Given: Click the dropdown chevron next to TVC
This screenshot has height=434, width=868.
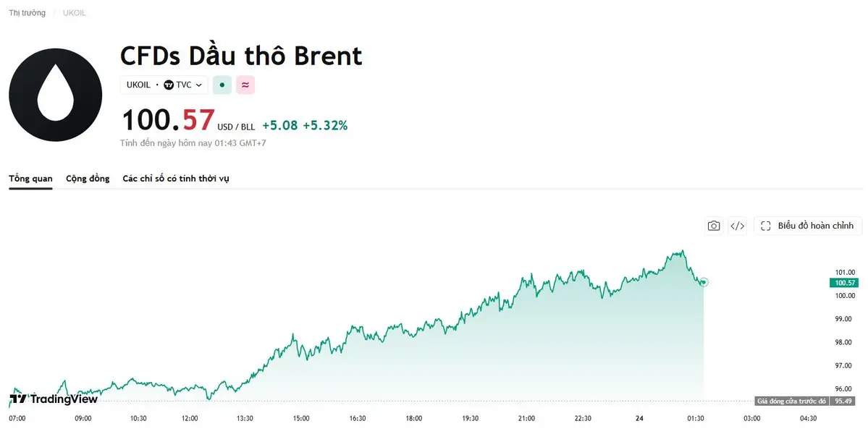Looking at the screenshot, I should pyautogui.click(x=199, y=85).
